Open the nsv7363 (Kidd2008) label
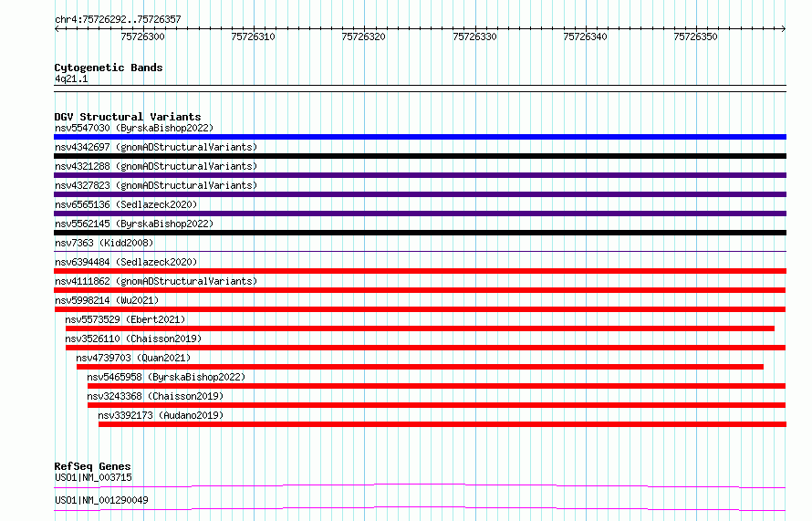The width and height of the screenshot is (812, 521). (x=104, y=243)
